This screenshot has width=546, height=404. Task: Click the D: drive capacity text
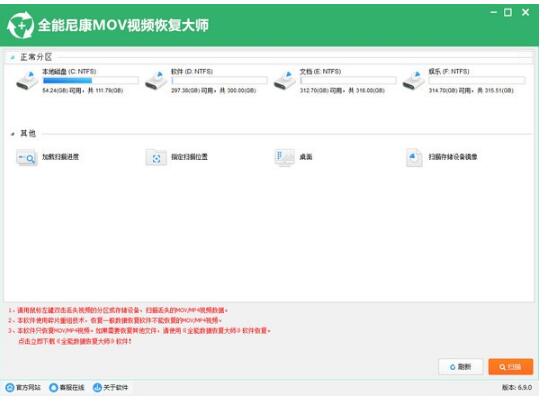[x=213, y=91]
